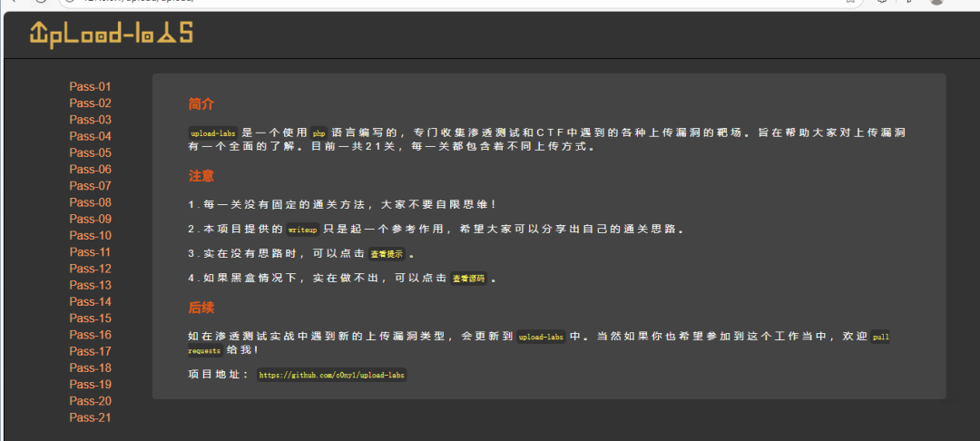Click the 查看提示 tag in note 3
The image size is (980, 441).
pyautogui.click(x=386, y=254)
